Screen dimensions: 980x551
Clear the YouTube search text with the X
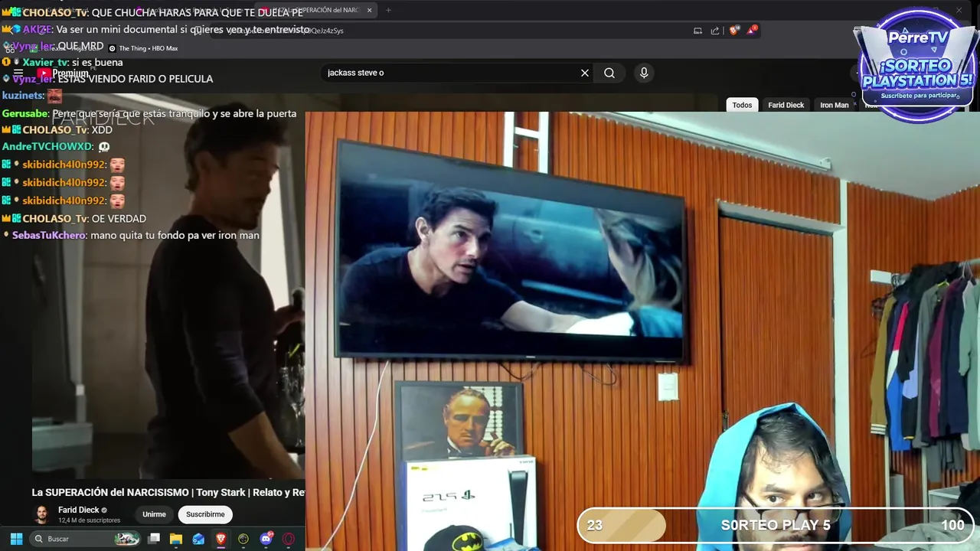[585, 73]
